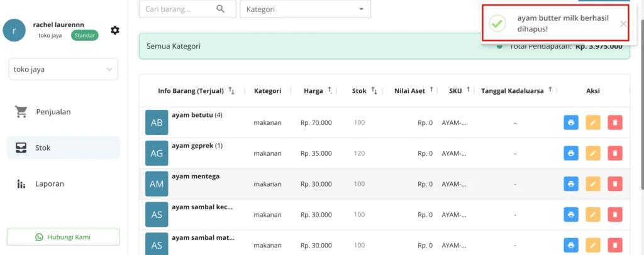This screenshot has height=255, width=644.
Task: Edit ayam geprek with the pencil icon
Action: coord(592,153)
